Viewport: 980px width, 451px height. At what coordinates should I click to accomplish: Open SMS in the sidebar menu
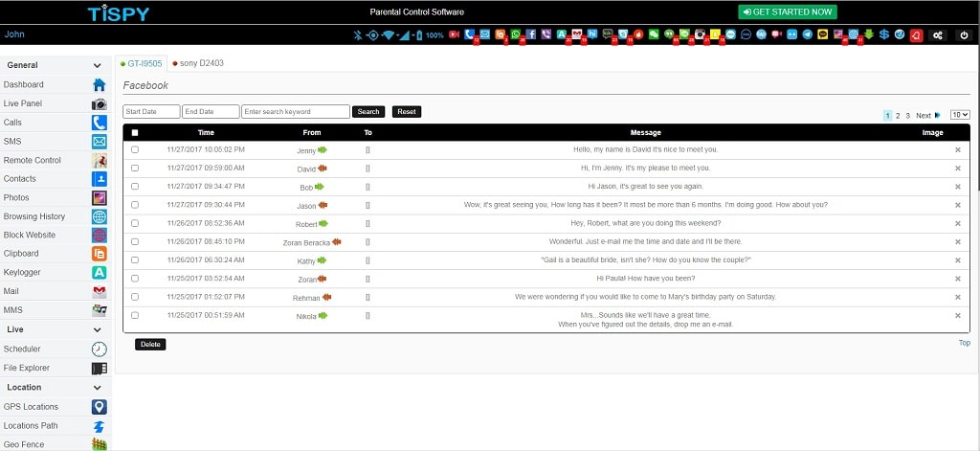tap(56, 142)
